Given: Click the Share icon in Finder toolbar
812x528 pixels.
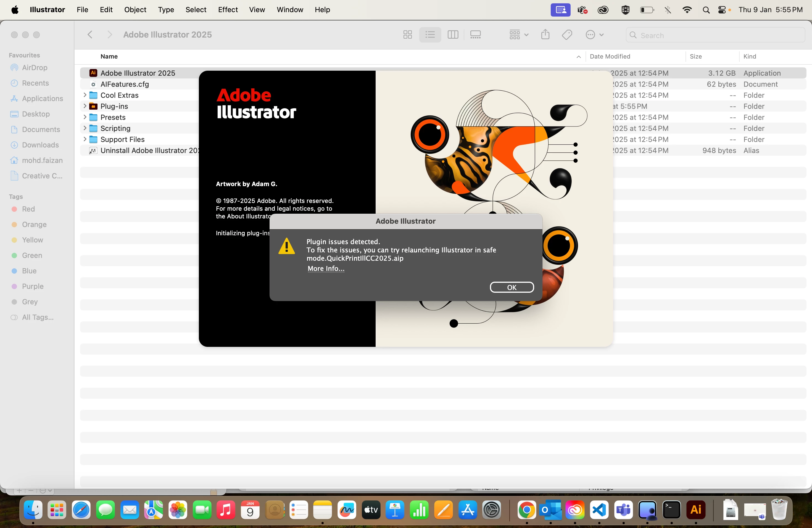Looking at the screenshot, I should (x=545, y=35).
